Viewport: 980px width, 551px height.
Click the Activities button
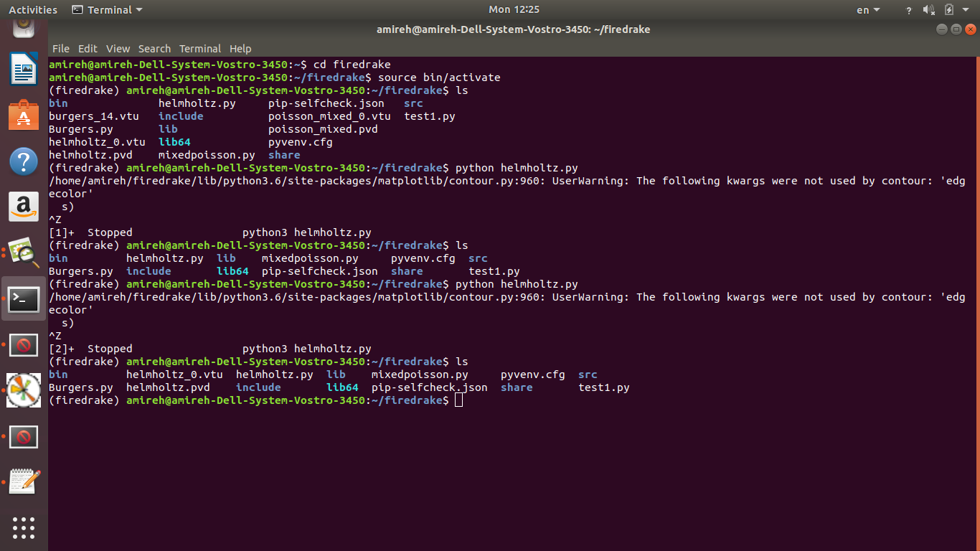tap(33, 10)
